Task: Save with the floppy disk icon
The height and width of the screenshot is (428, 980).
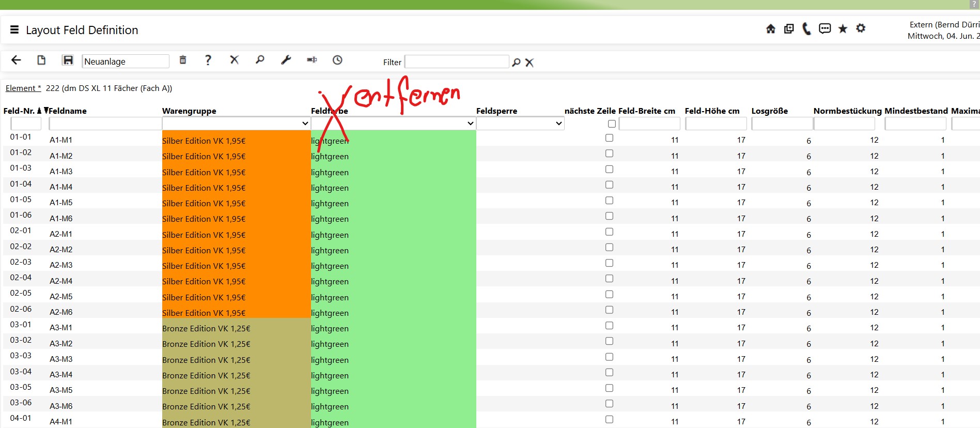Action: tap(68, 60)
